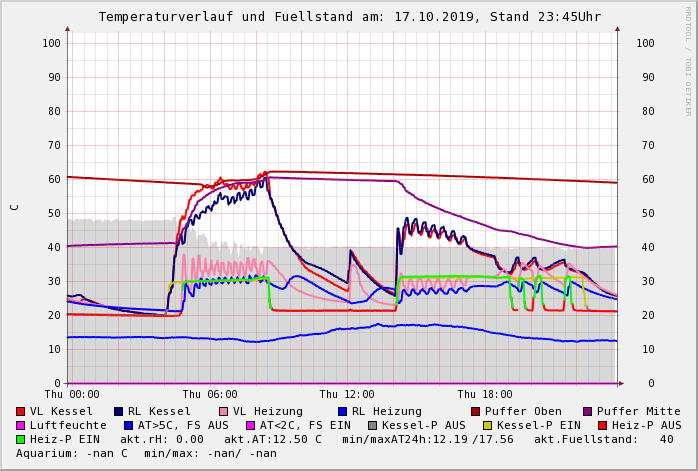Image resolution: width=698 pixels, height=471 pixels.
Task: Click the 'Thu 06:00' x-axis label
Action: point(210,395)
